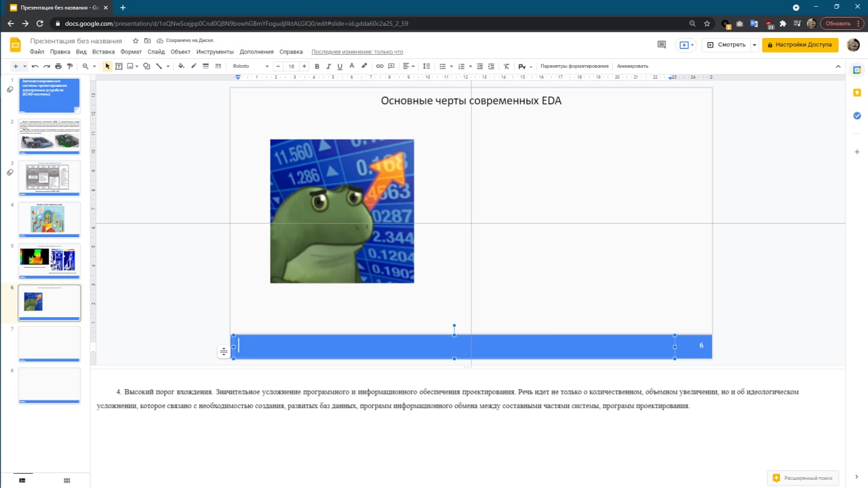Toggle Bold formatting
Viewport: 868px width, 488px height.
point(317,66)
